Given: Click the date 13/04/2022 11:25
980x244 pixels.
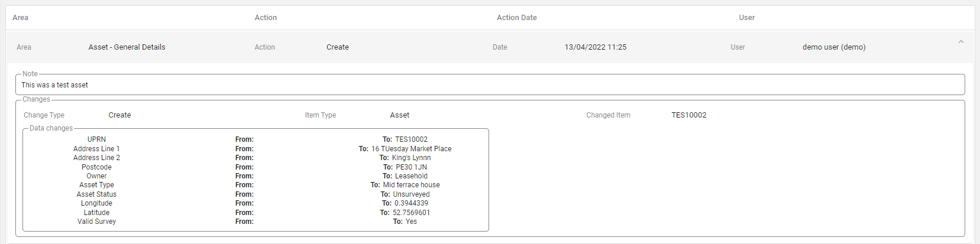Looking at the screenshot, I should [595, 47].
